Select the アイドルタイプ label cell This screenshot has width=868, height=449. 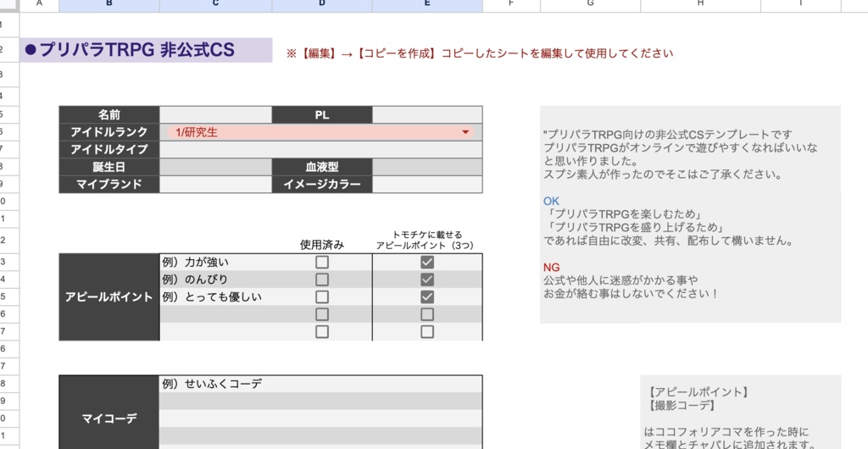[x=109, y=149]
